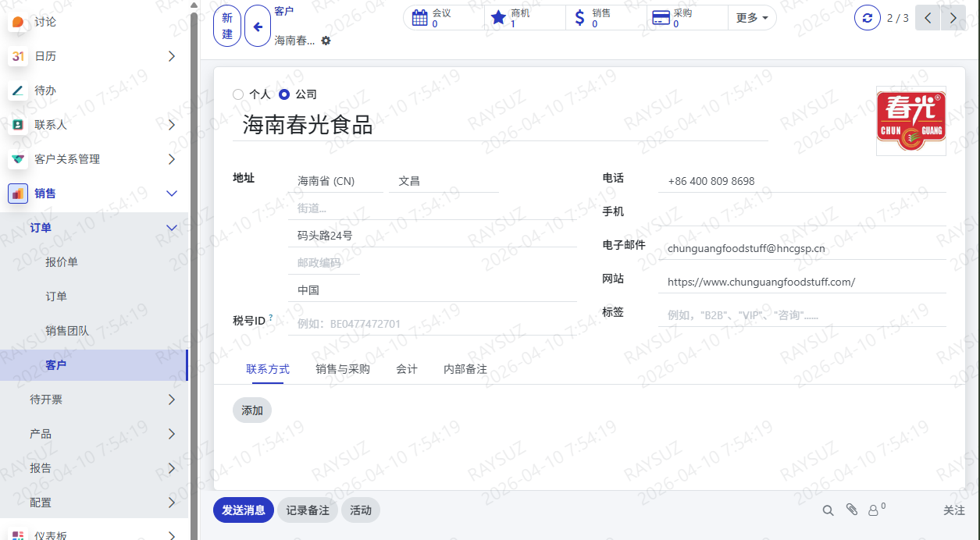Click the empty 手机 mobile field
Viewport: 980px width, 540px height.
click(x=802, y=215)
